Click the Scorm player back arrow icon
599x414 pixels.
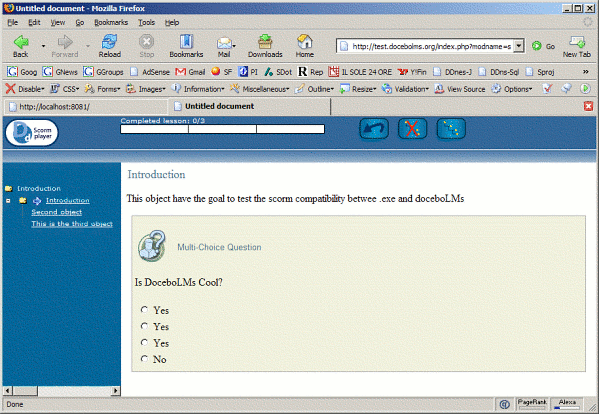tap(374, 129)
